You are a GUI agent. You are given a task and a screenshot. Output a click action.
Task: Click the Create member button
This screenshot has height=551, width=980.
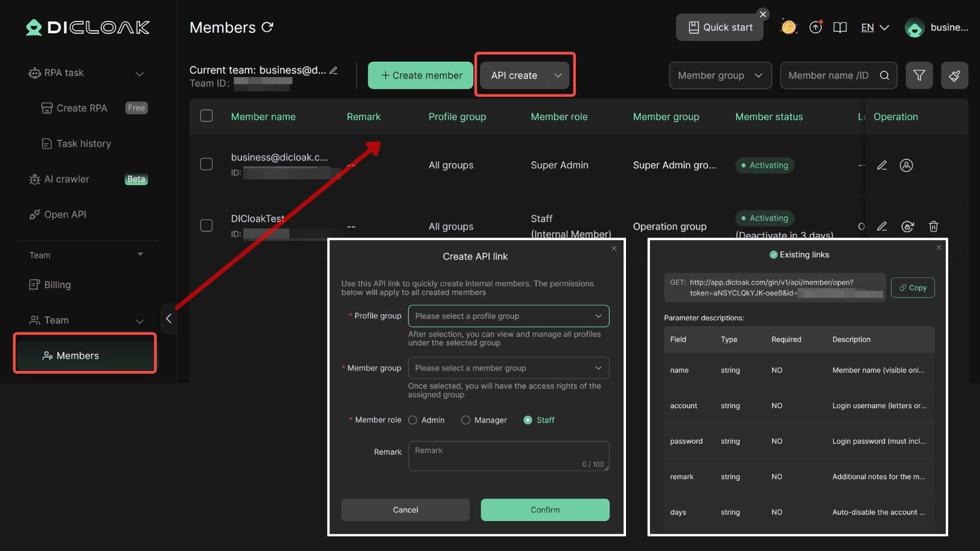pos(421,75)
